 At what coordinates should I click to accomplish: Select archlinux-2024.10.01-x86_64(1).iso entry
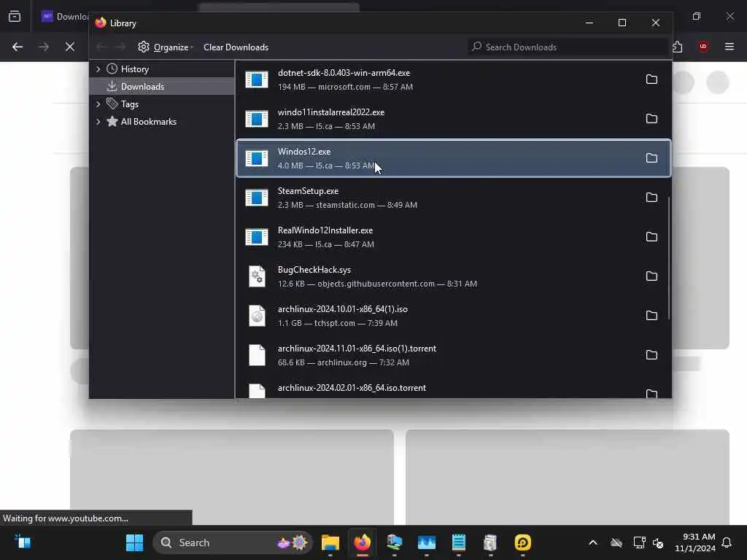[x=453, y=316]
